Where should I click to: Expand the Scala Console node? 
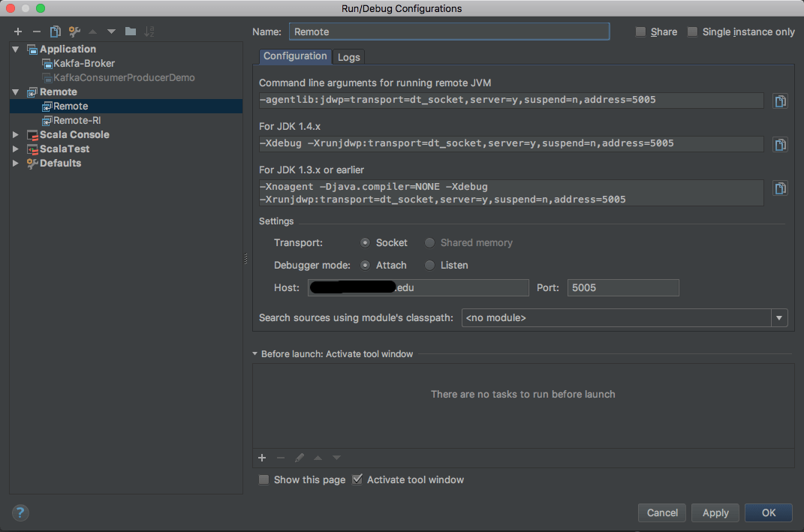[x=16, y=134]
